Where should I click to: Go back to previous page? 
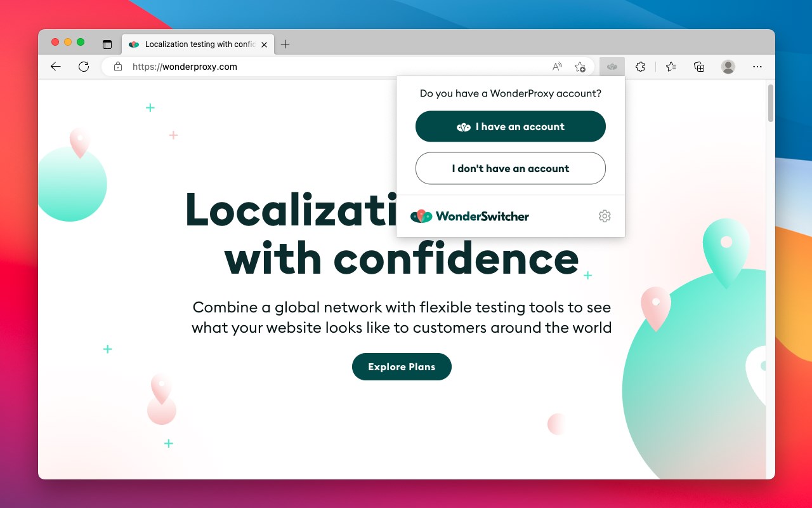56,67
